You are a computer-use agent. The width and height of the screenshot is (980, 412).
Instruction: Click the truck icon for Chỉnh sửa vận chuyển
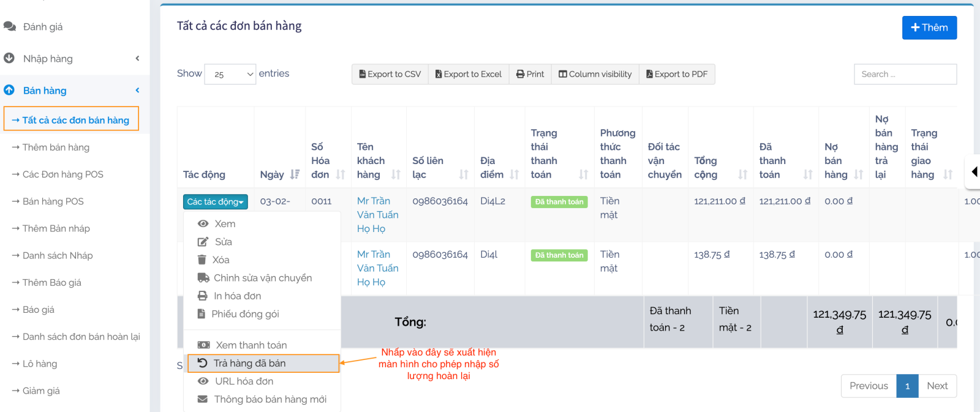click(x=203, y=278)
